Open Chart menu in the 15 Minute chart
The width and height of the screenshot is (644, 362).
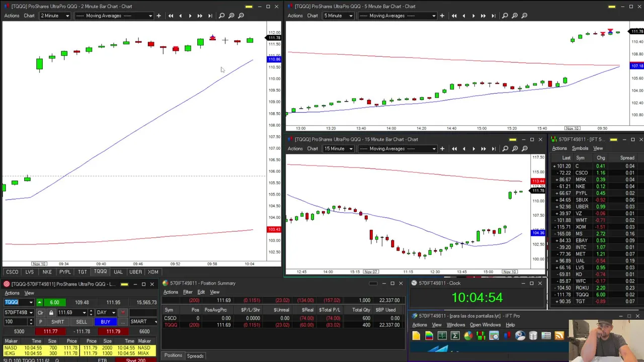(x=312, y=148)
